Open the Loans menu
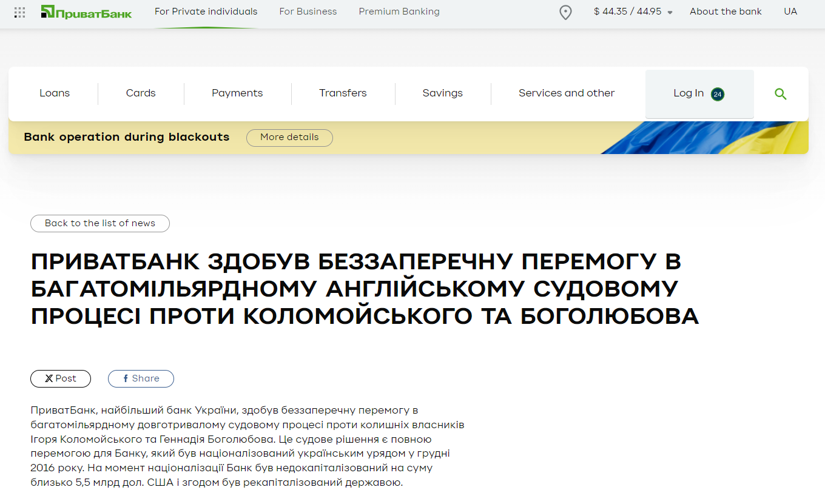Screen dimensions: 825x504 (55, 93)
